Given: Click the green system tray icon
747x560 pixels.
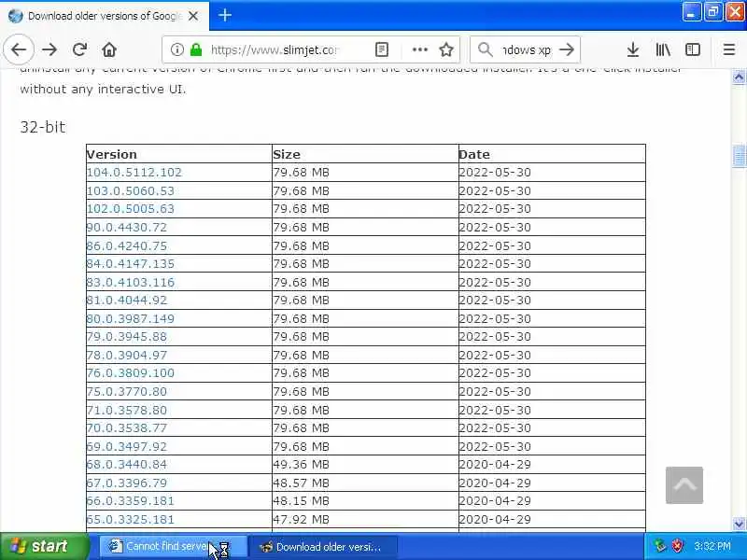Looking at the screenshot, I should (x=660, y=546).
